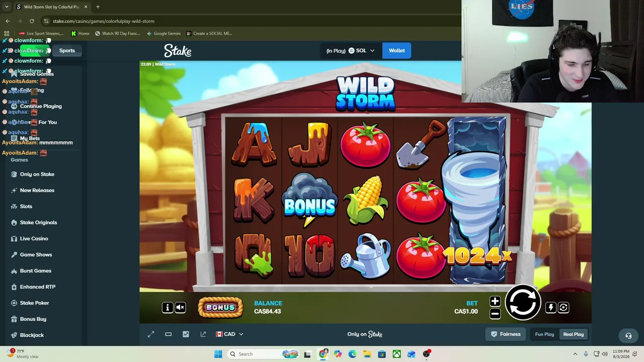Open Microsoft Store from taskbar
Screen dimensions: 644x362
click(382, 354)
